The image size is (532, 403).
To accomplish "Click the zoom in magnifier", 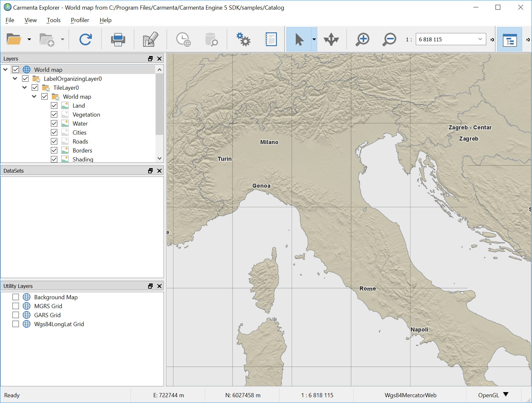I will 363,39.
